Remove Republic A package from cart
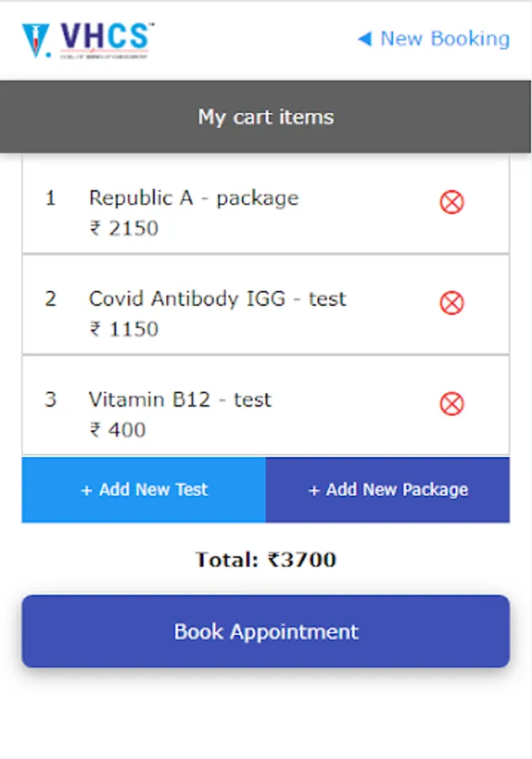 452,202
